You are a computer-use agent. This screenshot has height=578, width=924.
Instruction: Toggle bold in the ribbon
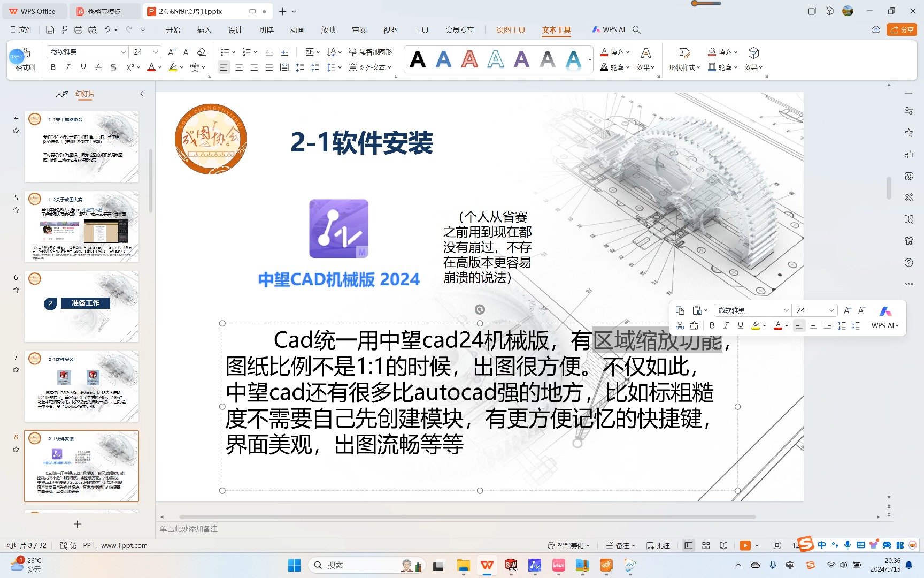coord(53,67)
